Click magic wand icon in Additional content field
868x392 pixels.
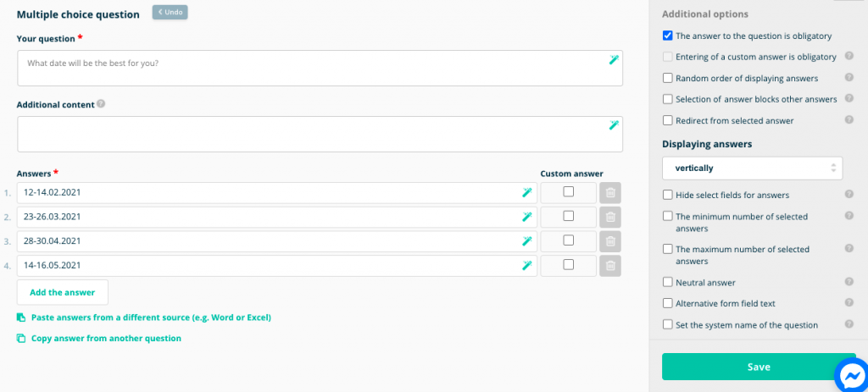coord(614,125)
